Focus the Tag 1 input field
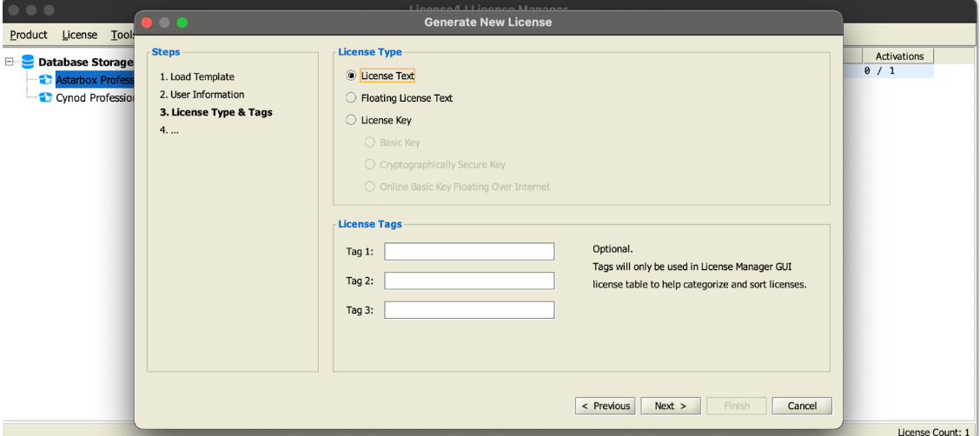The height and width of the screenshot is (436, 980). [469, 252]
